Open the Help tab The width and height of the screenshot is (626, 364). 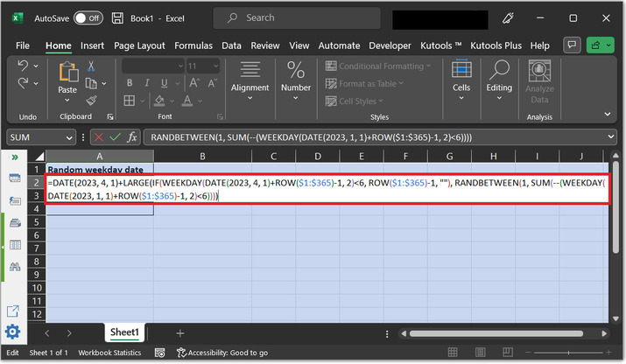(540, 45)
